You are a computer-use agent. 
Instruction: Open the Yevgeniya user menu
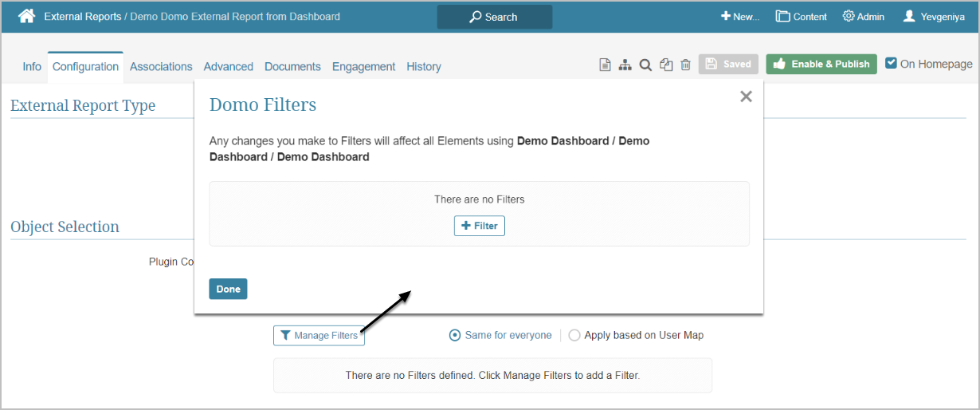(x=934, y=17)
